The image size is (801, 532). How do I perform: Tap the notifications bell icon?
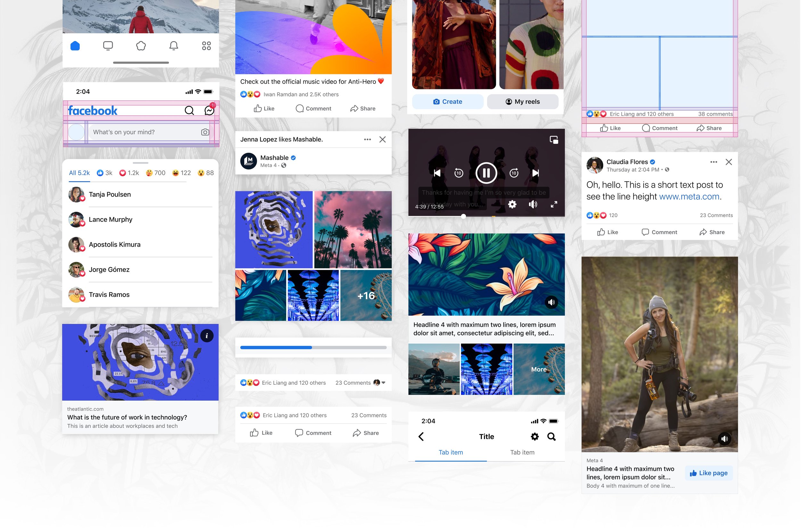173,46
